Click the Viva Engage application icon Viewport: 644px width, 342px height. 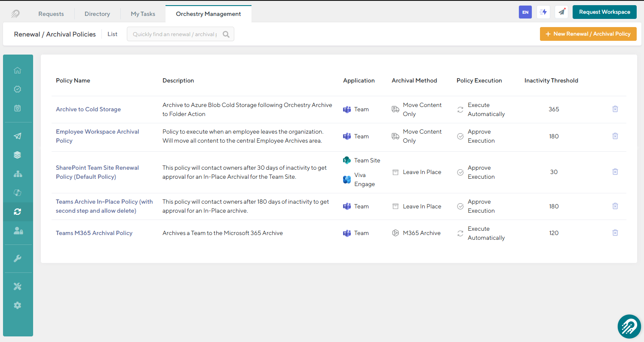tap(347, 180)
